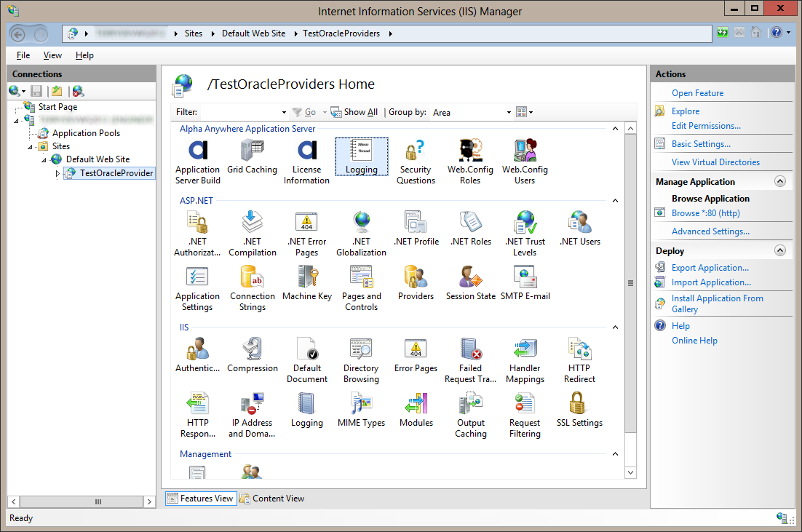Open the Group by Area dropdown
The width and height of the screenshot is (802, 532).
coord(509,113)
